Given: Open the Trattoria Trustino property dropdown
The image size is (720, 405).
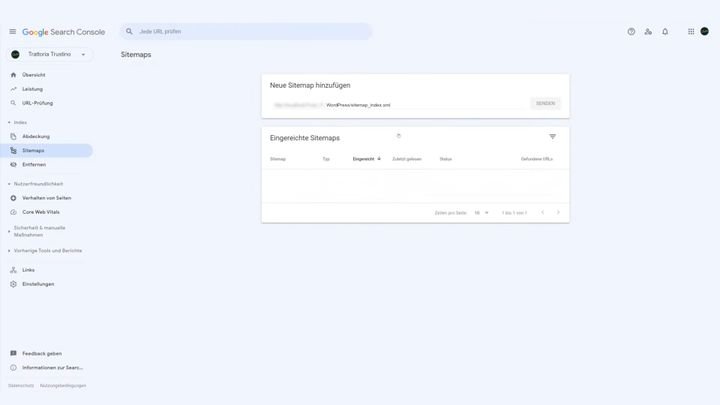Looking at the screenshot, I should point(50,54).
